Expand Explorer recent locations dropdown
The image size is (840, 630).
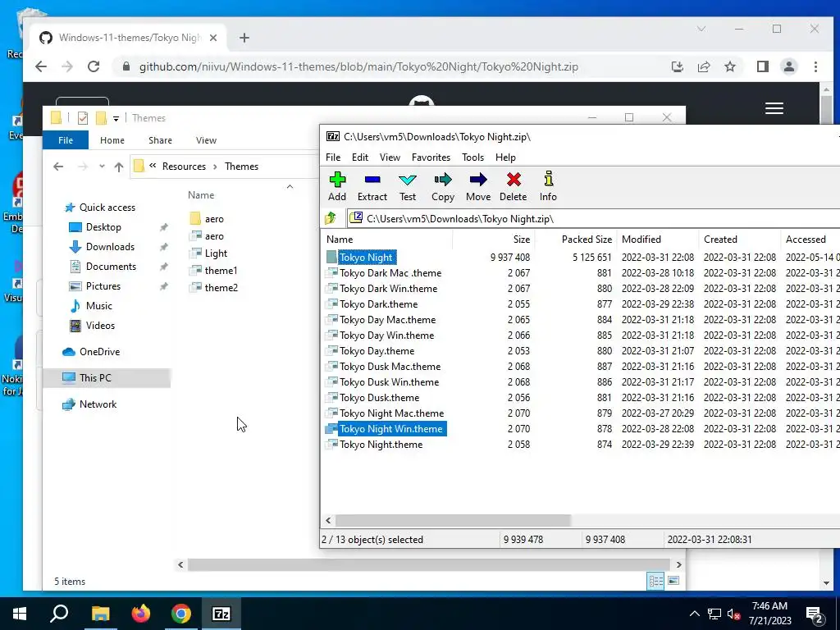(102, 167)
